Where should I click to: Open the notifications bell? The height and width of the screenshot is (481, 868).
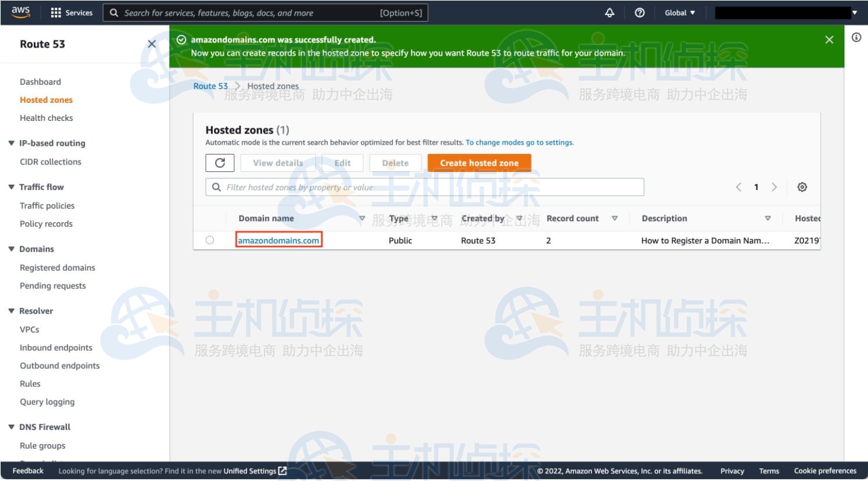(x=609, y=13)
